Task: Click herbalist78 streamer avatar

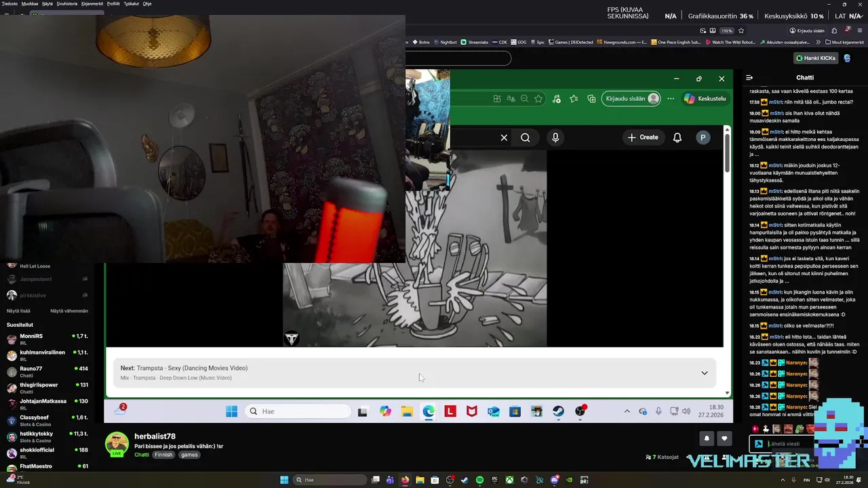Action: (x=117, y=443)
